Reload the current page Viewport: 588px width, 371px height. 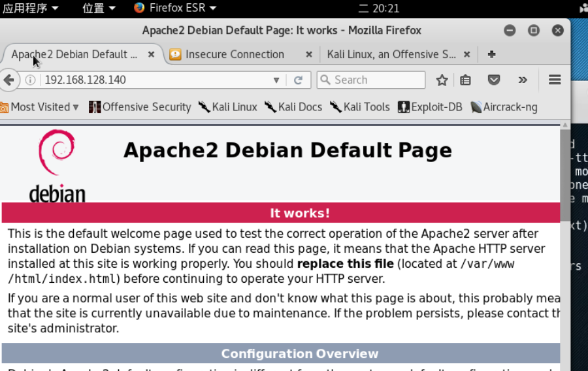[298, 80]
